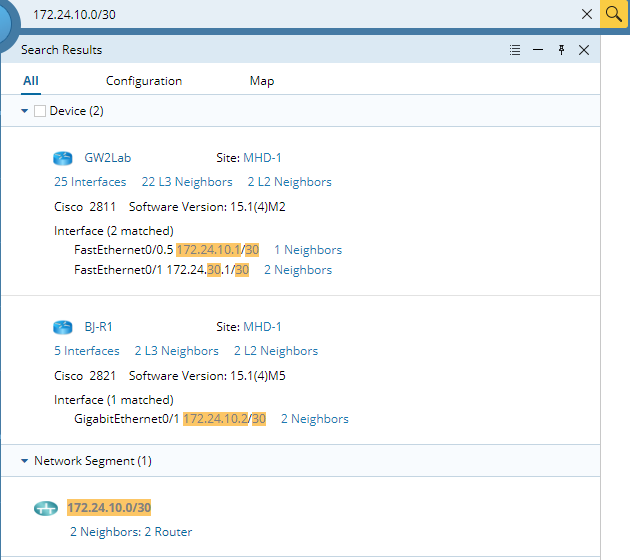Screen dimensions: 630x560
Task: Open the 2 L3 Neighbors link
Action: pos(176,351)
